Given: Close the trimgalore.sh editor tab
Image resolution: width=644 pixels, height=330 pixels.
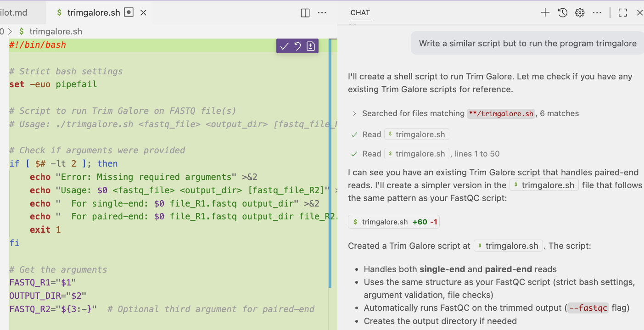Looking at the screenshot, I should [143, 13].
